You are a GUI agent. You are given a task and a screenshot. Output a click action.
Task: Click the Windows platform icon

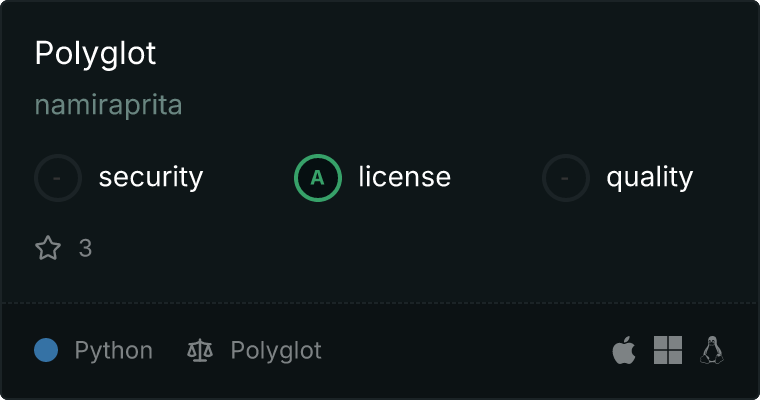668,350
